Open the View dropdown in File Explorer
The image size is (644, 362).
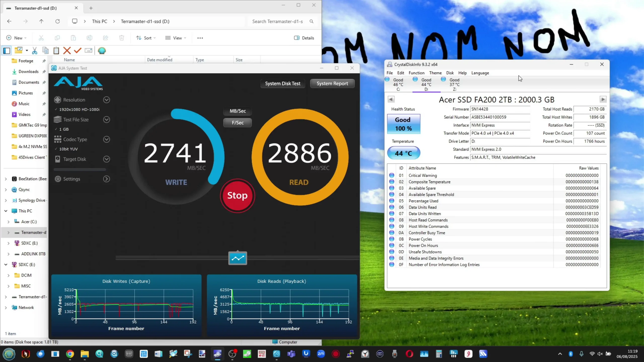coord(176,38)
